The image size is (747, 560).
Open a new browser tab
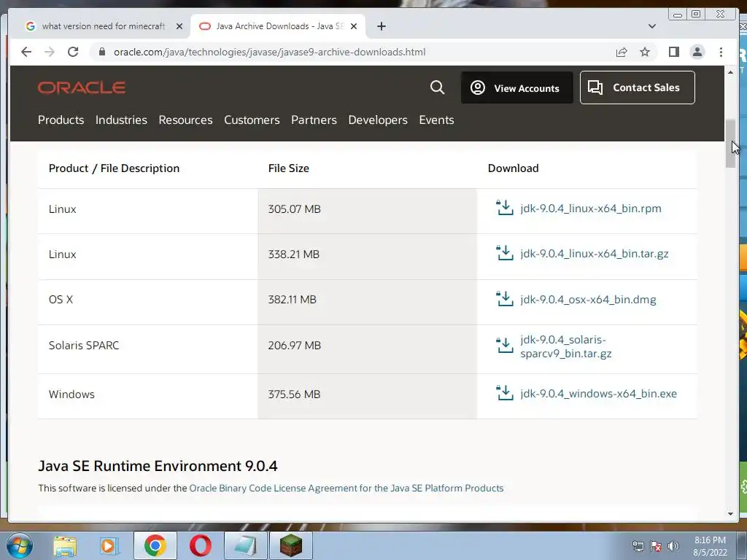click(381, 26)
